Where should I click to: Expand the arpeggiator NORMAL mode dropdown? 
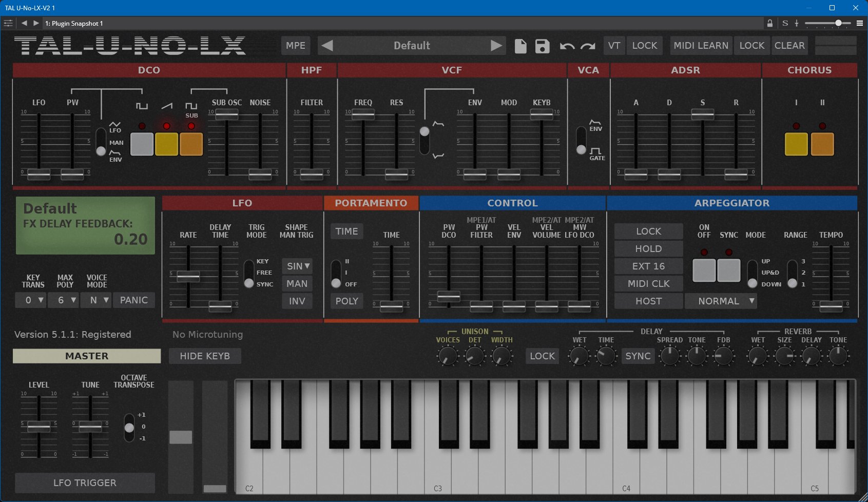(721, 301)
